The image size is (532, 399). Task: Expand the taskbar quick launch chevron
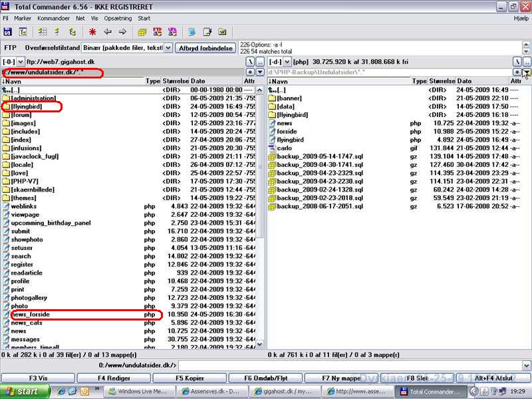[96, 389]
